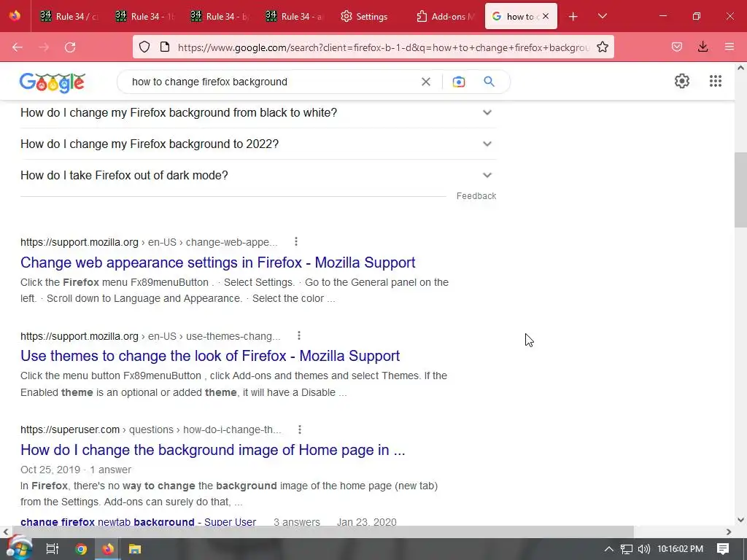747x560 pixels.
Task: Click the Feedback link
Action: tap(476, 195)
